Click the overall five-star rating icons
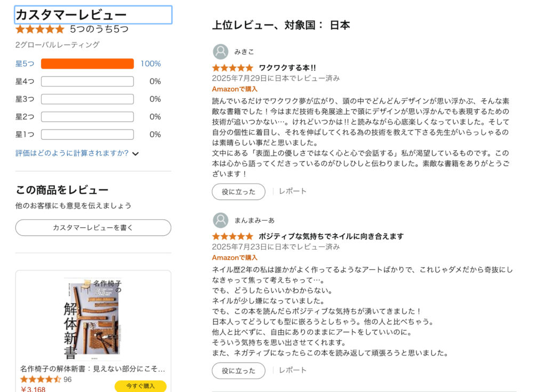Screen dimensions: 546x392 [40, 29]
